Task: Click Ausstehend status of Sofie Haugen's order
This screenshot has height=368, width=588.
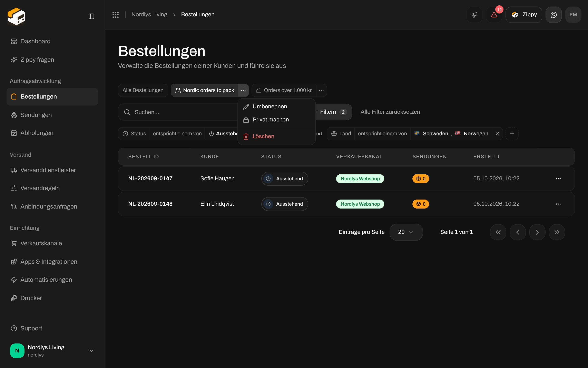Action: (285, 179)
